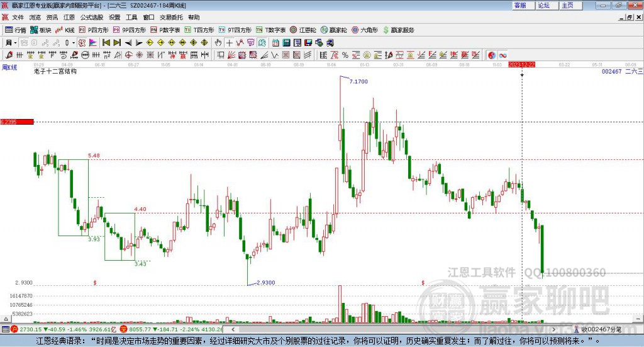Open the 文件 menu
The height and width of the screenshot is (347, 644).
point(18,17)
